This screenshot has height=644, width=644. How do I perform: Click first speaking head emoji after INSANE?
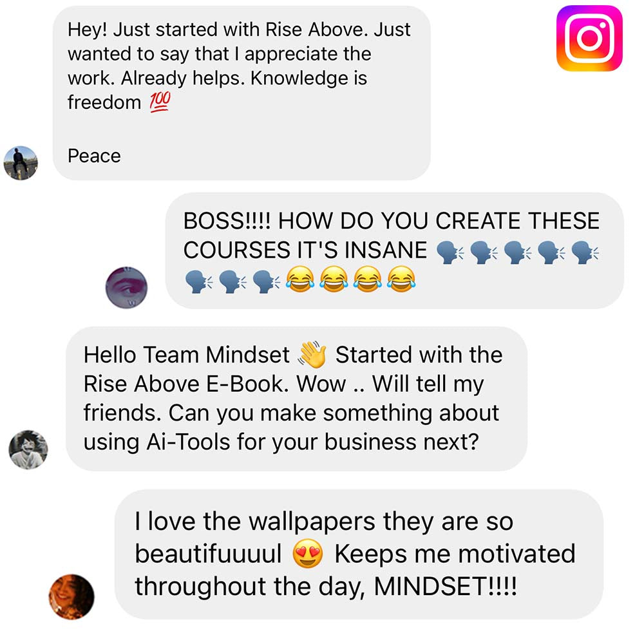point(450,251)
